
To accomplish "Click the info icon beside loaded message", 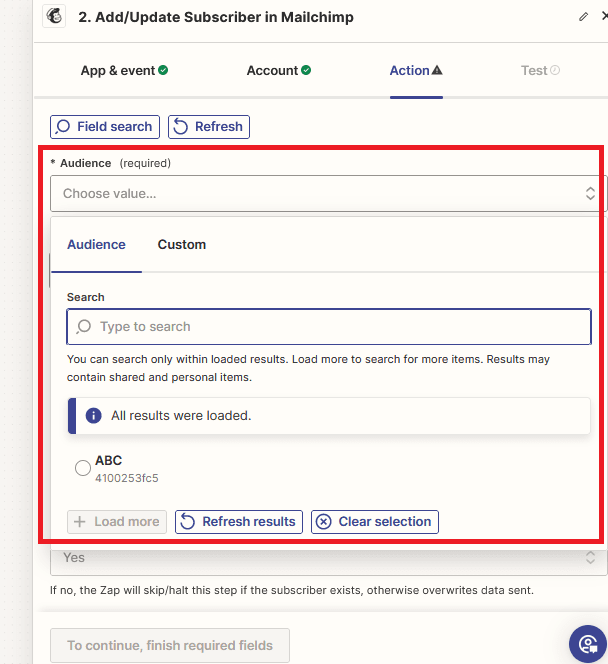I will click(x=93, y=415).
